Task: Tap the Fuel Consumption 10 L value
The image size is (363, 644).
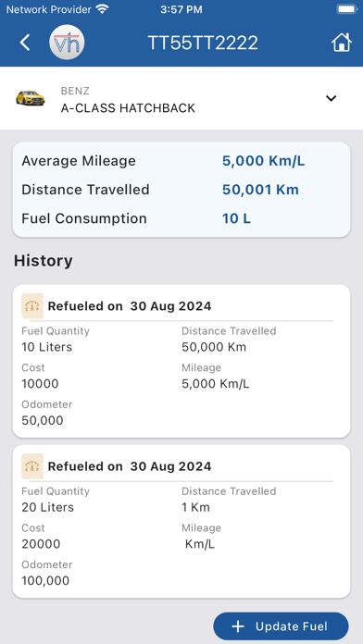Action: point(236,218)
